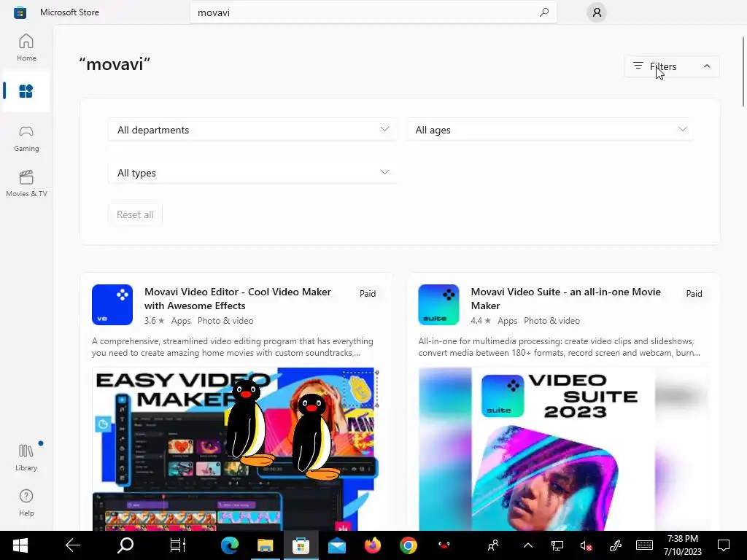Open the Gaming section in the sidebar

tap(26, 138)
